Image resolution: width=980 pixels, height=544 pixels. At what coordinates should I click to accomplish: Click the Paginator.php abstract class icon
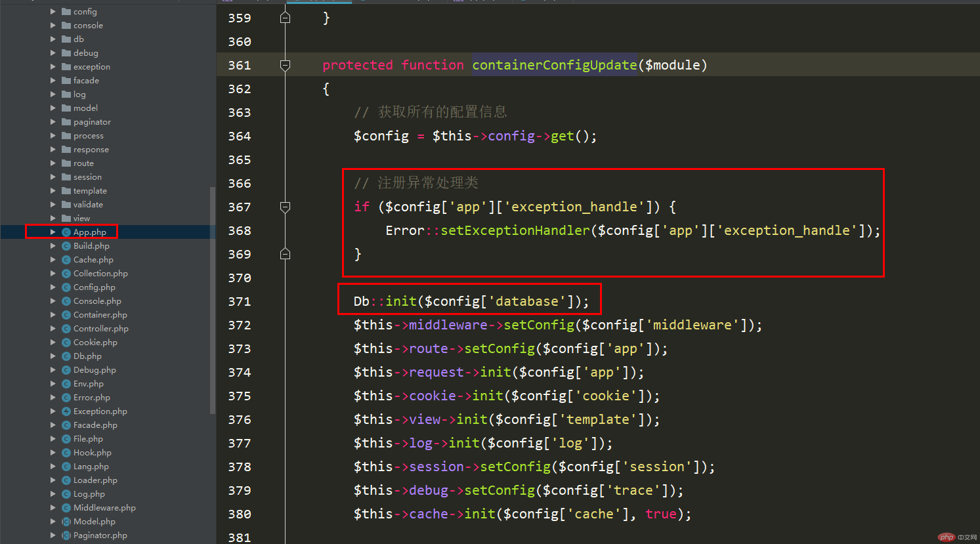[66, 535]
